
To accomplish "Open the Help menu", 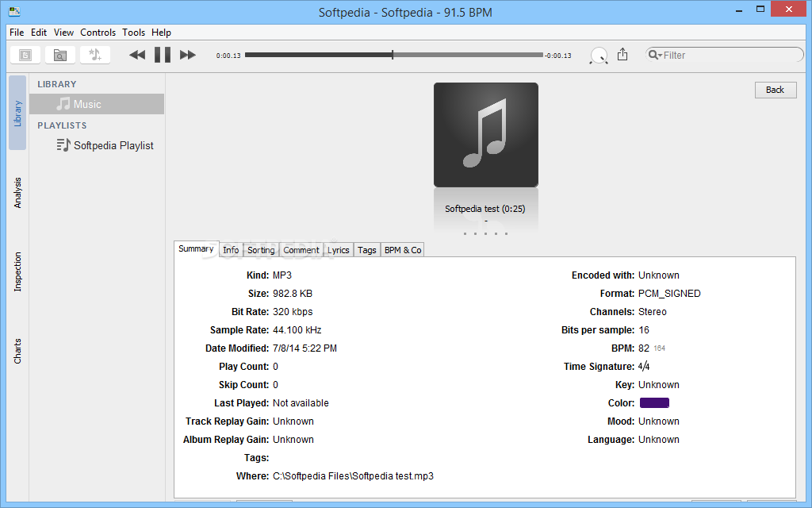I will (x=161, y=32).
